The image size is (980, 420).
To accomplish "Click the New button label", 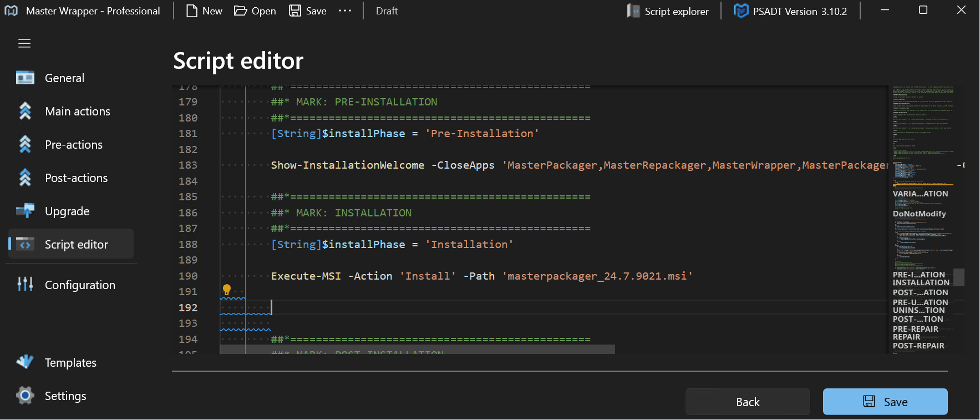I will pyautogui.click(x=212, y=11).
